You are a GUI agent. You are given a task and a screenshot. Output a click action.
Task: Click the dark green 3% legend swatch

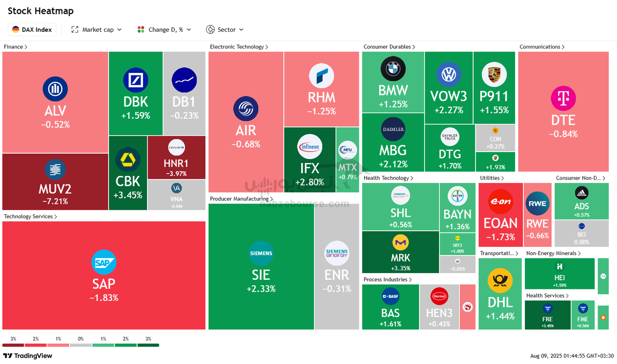[x=148, y=345]
